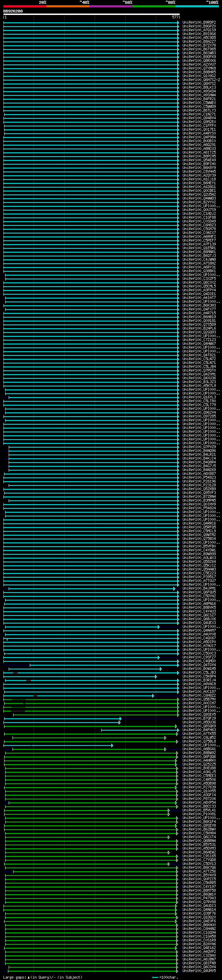The width and height of the screenshot is (222, 980).
Task: Select hit label UniRef100_B4JPM1
Action: 199,588
